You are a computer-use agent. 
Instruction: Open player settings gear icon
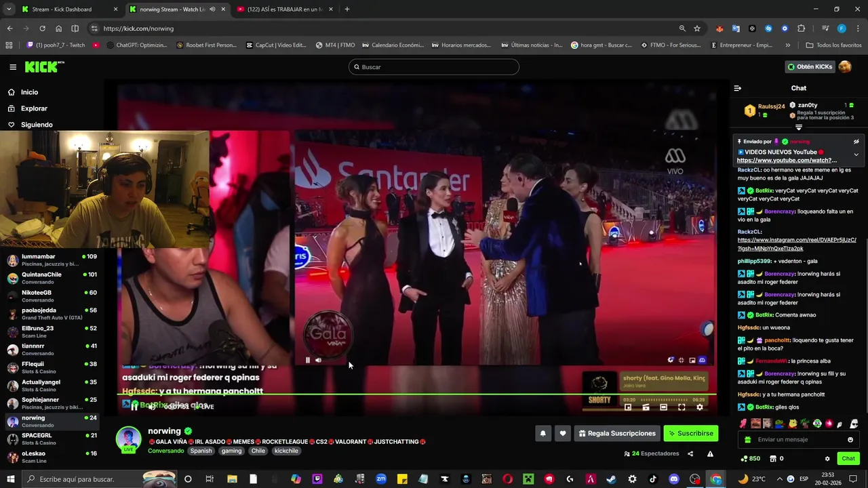(x=700, y=407)
